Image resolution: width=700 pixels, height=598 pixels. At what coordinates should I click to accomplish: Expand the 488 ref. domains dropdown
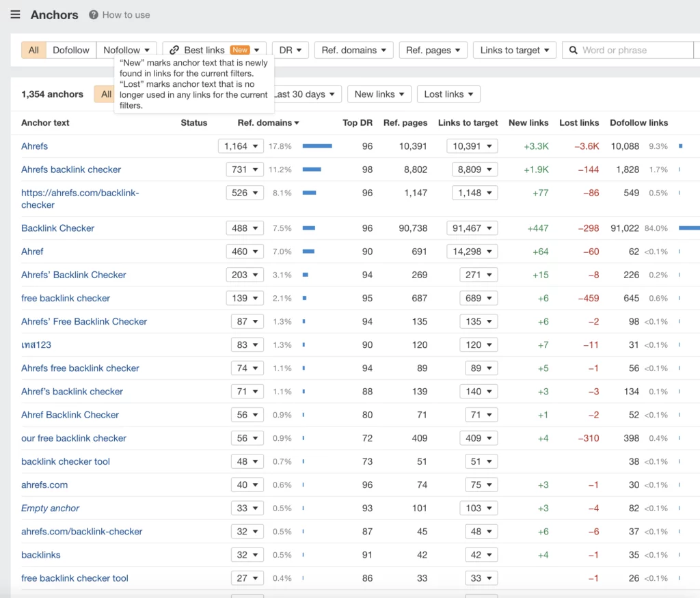[245, 228]
